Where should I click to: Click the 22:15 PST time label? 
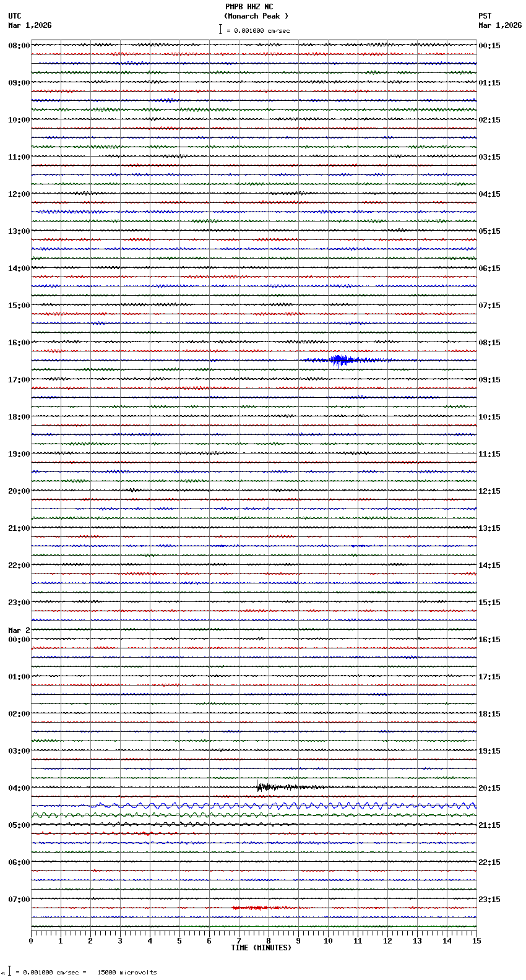click(x=489, y=862)
